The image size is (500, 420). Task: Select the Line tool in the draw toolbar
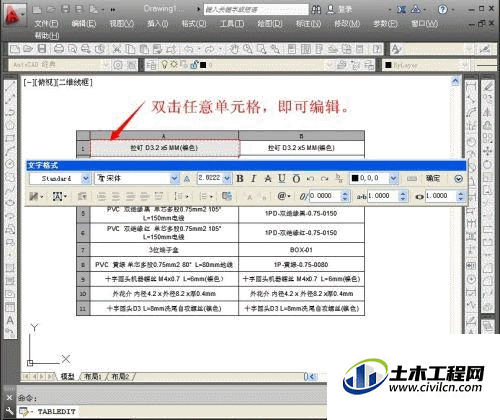tap(10, 86)
